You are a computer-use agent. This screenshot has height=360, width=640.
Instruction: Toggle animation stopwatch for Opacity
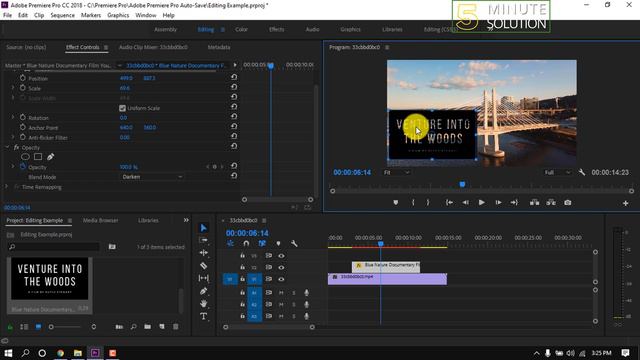point(22,167)
